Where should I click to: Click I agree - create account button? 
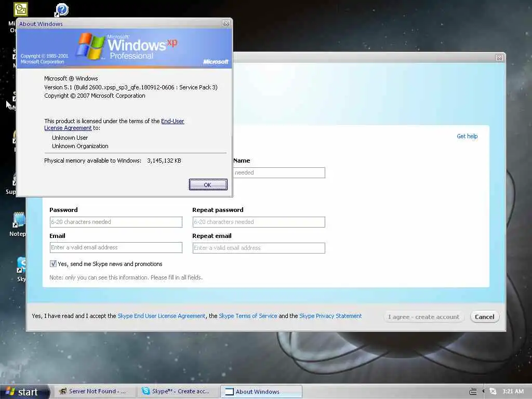[x=423, y=316]
